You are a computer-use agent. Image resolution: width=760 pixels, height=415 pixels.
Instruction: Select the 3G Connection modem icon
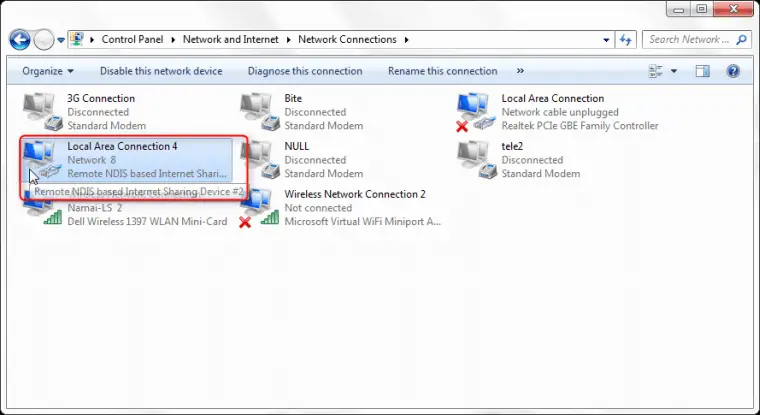[x=42, y=112]
